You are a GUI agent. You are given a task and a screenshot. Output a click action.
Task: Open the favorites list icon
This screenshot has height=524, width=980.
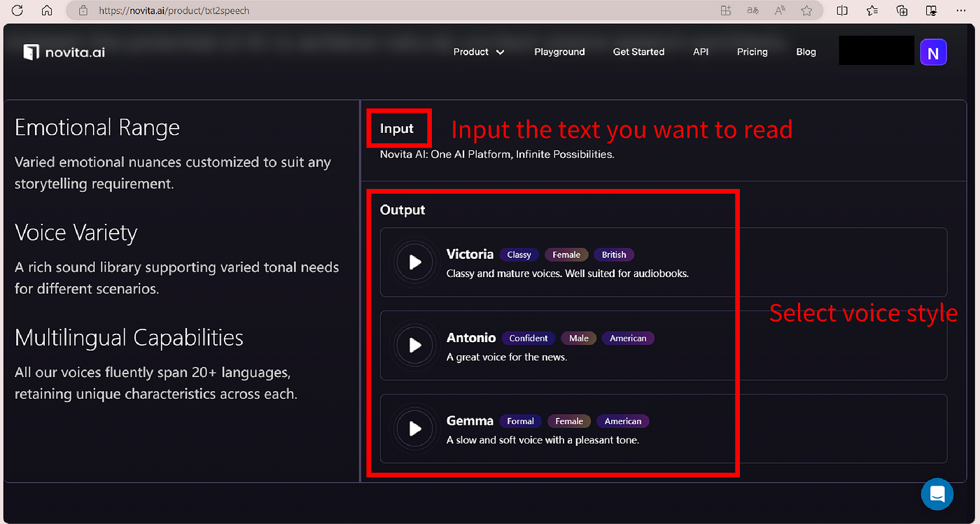click(872, 10)
